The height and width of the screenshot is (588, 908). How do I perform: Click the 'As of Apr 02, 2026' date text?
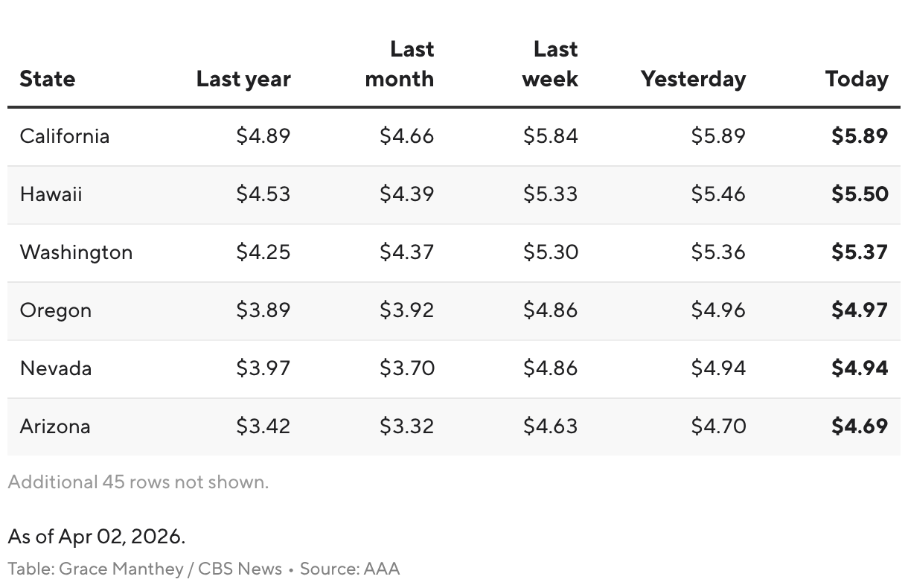click(x=97, y=537)
